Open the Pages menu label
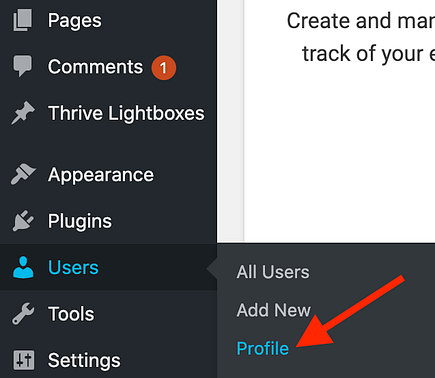 (x=75, y=21)
